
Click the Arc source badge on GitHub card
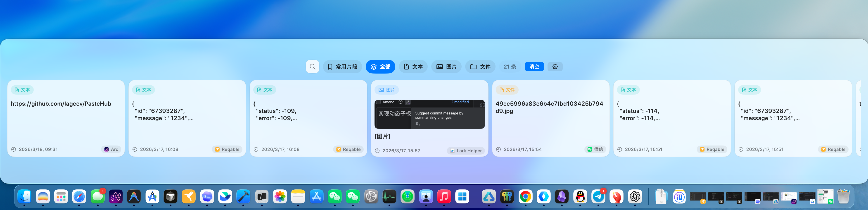pyautogui.click(x=111, y=149)
